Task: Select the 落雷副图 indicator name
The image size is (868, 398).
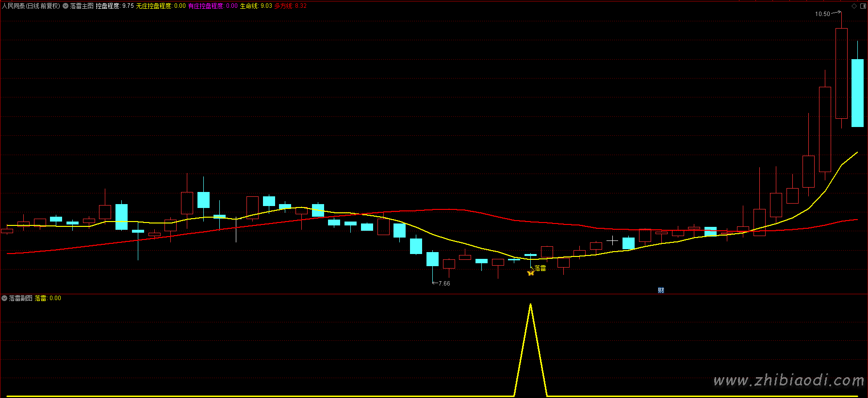Action: pos(20,298)
